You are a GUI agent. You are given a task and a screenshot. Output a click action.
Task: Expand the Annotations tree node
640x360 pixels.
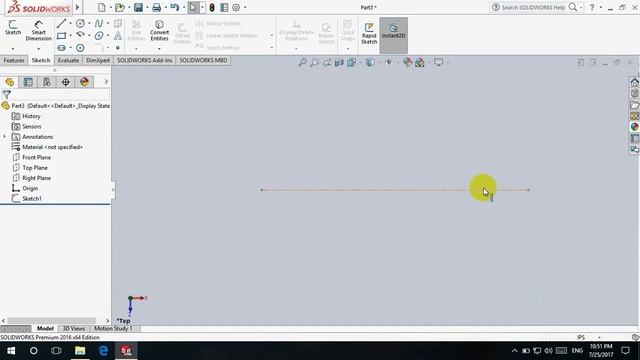(x=4, y=136)
